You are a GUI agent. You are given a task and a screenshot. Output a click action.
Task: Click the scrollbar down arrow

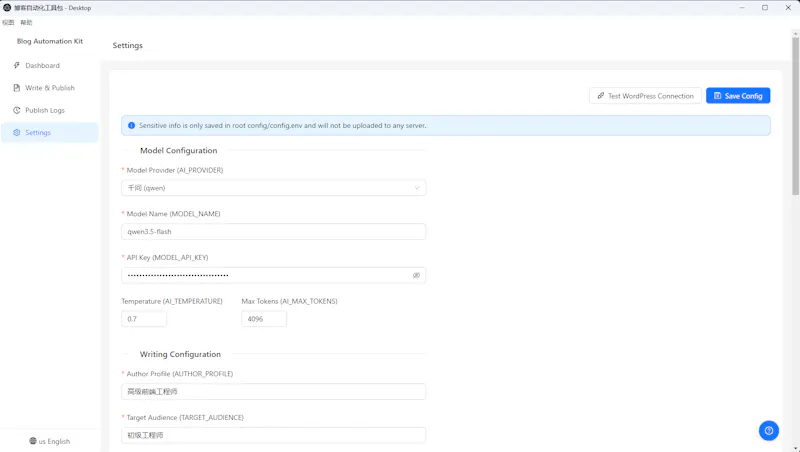point(795,448)
